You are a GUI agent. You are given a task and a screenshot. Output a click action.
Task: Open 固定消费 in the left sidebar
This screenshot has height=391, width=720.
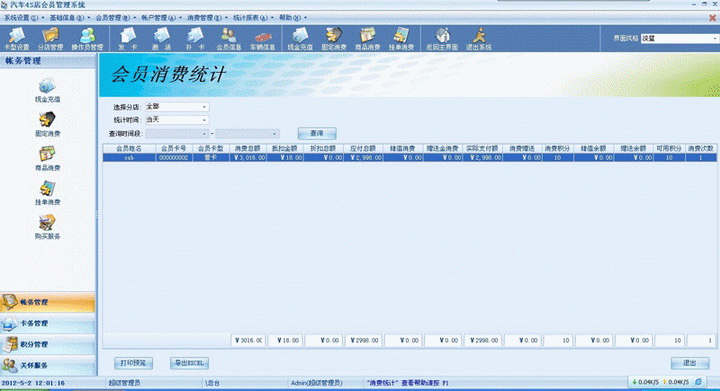point(47,124)
